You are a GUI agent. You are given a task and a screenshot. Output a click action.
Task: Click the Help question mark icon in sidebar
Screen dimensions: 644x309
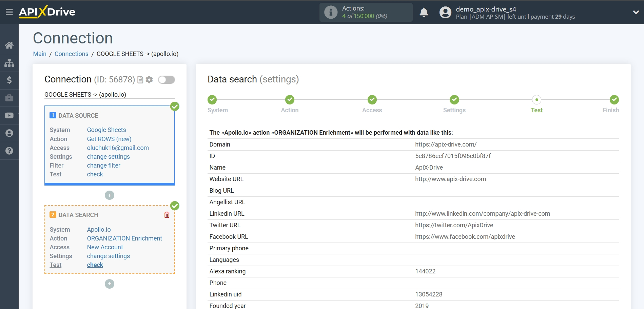coord(9,151)
